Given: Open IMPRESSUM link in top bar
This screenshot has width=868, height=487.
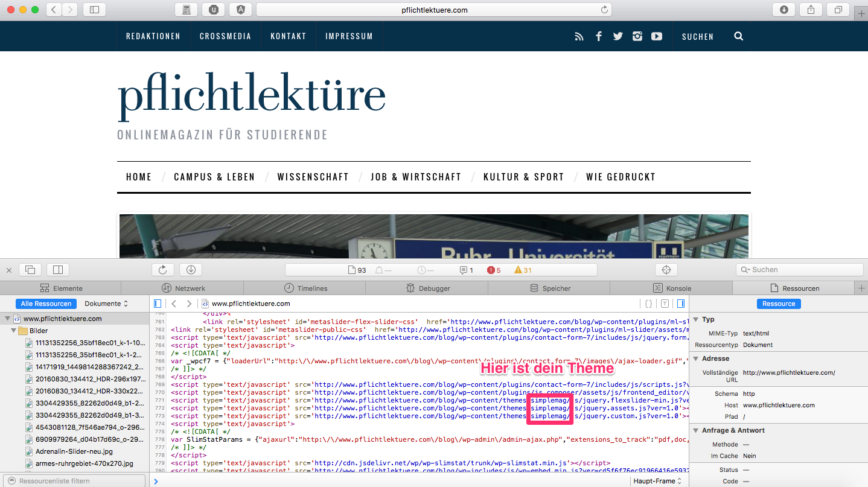Looking at the screenshot, I should pyautogui.click(x=349, y=36).
